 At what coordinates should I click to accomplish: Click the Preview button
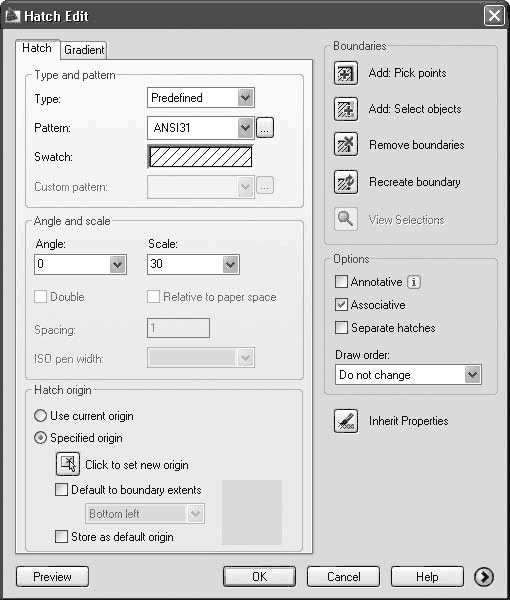point(52,577)
